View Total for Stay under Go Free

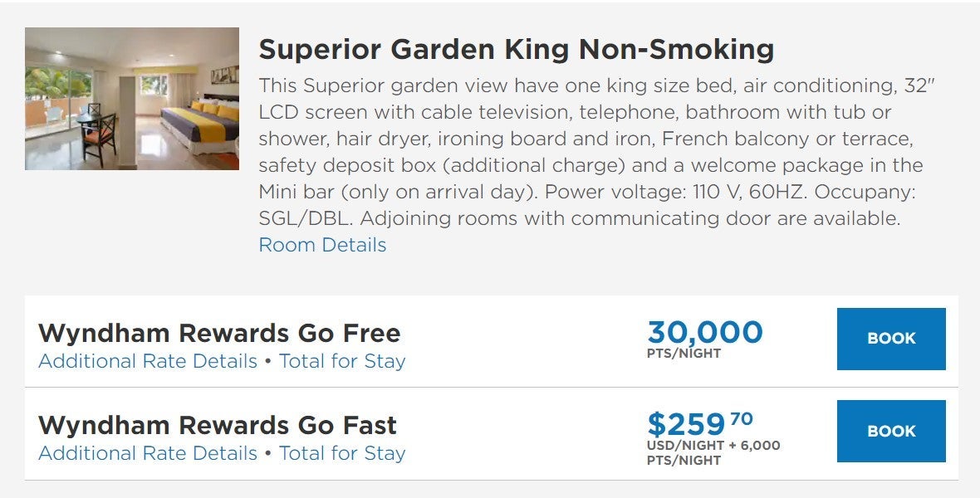[x=342, y=361]
